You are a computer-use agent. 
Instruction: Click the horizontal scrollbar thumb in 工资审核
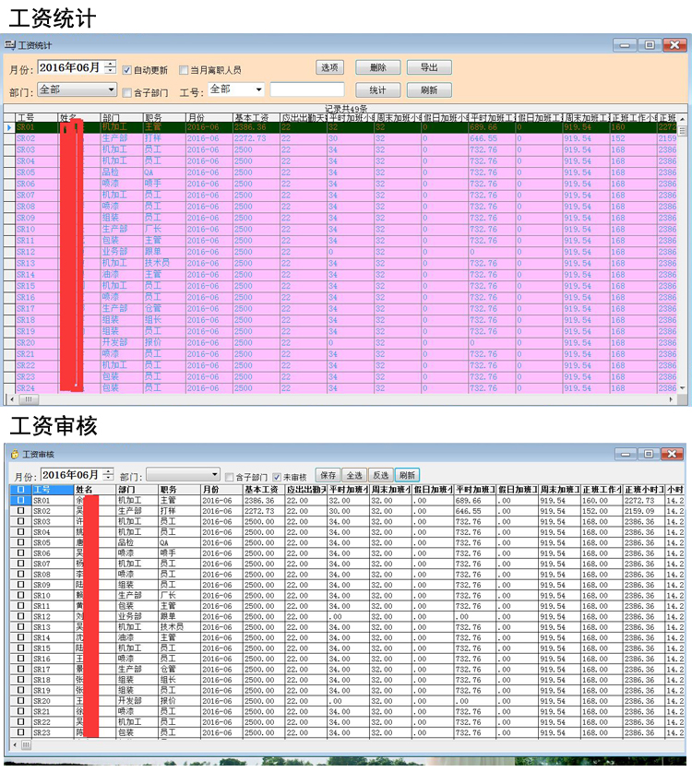point(26,745)
